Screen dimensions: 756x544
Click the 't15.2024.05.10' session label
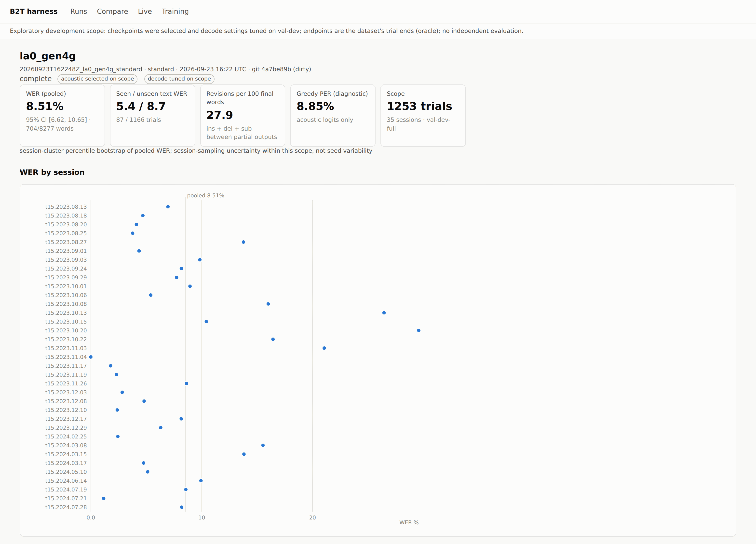pos(66,472)
